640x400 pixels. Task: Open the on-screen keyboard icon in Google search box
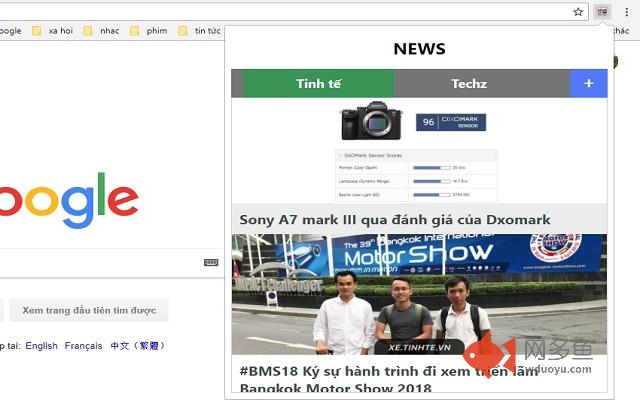[211, 262]
